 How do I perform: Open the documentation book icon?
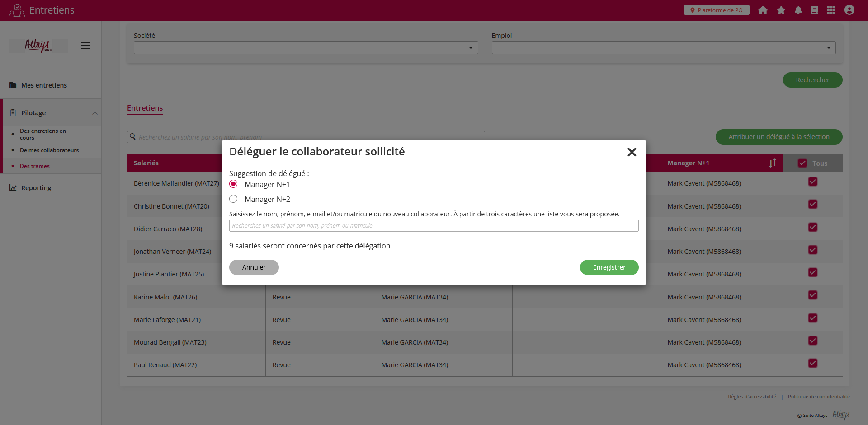pos(814,10)
